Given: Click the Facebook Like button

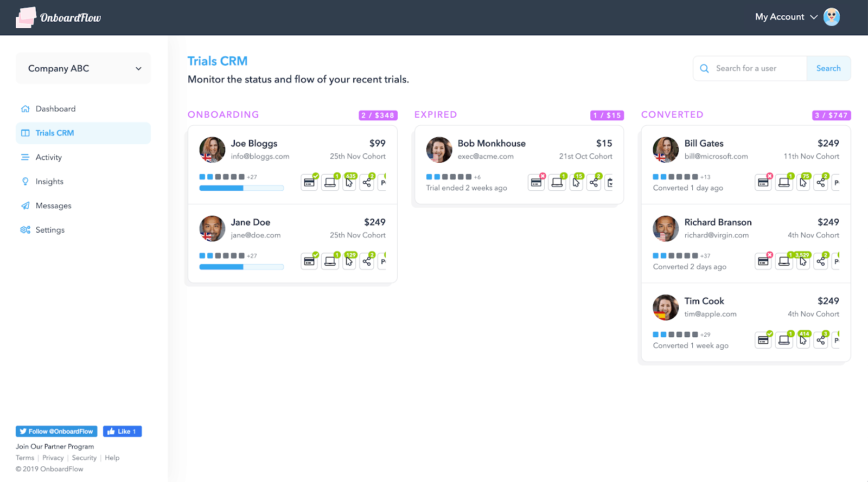Looking at the screenshot, I should (x=123, y=432).
